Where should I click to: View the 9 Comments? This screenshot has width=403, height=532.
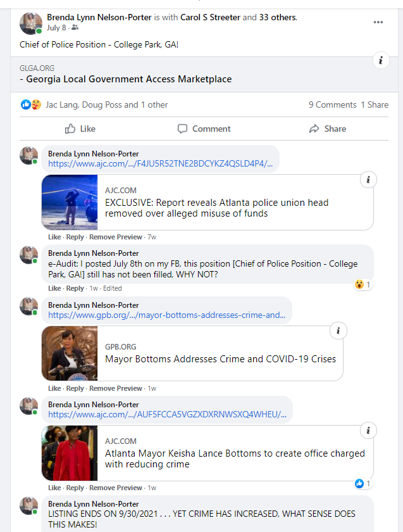(333, 104)
